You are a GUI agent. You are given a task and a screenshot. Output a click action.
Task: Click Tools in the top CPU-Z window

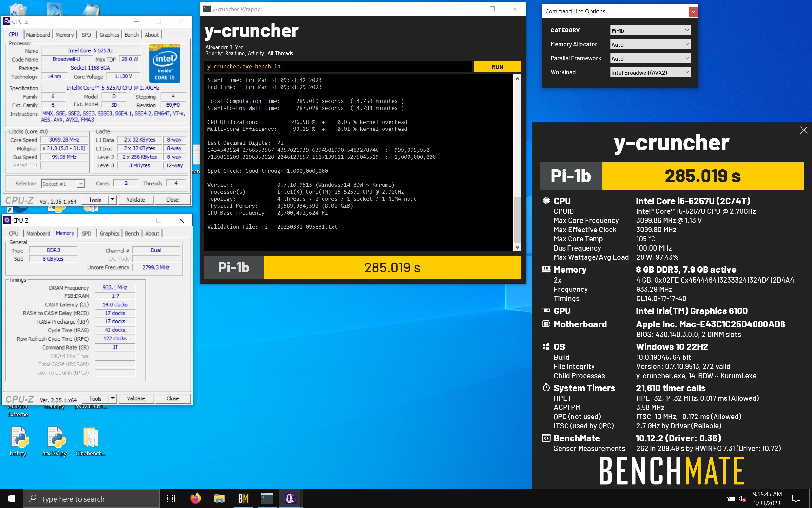coord(95,200)
